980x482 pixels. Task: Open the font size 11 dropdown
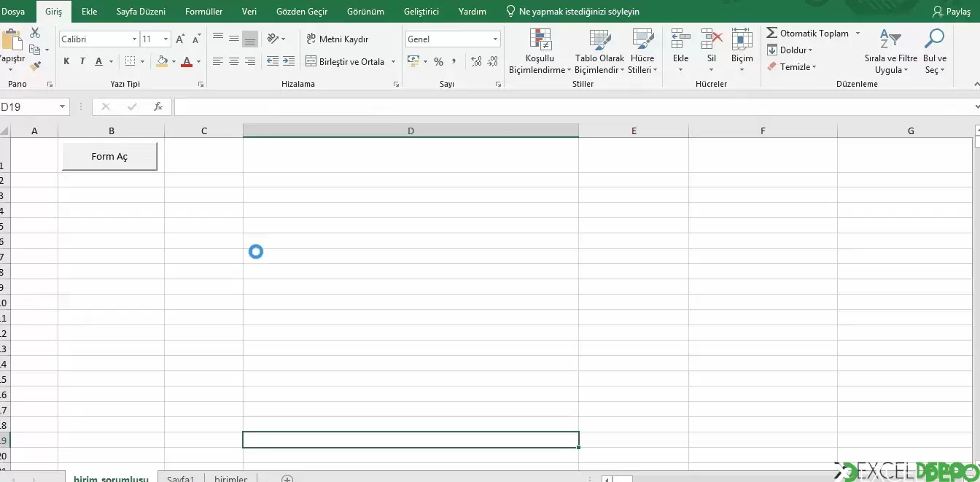point(166,39)
